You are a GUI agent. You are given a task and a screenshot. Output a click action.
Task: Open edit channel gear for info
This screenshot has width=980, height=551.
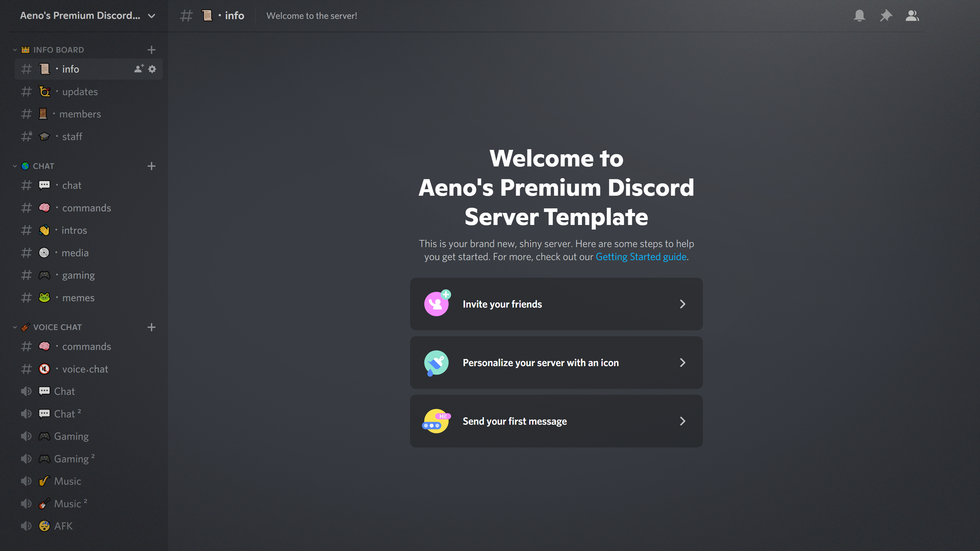pos(152,69)
